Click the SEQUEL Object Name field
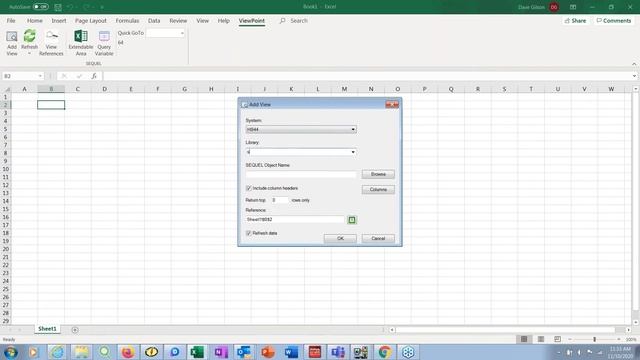 click(x=301, y=174)
